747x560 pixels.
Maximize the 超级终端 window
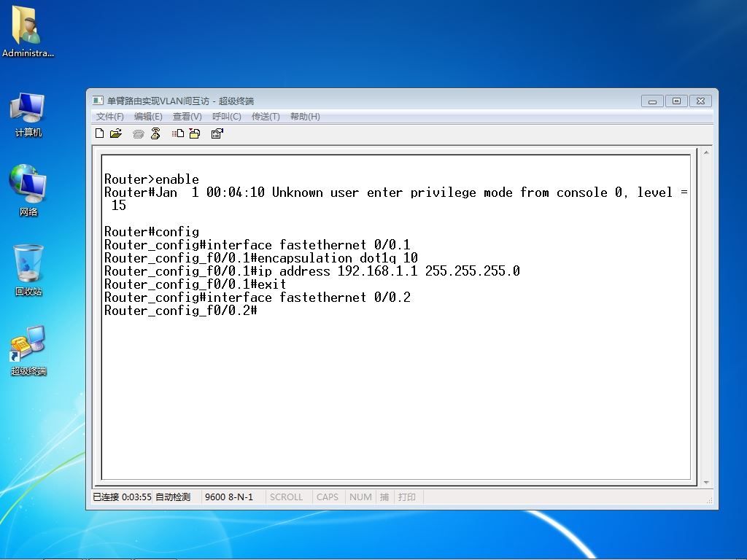[x=676, y=101]
